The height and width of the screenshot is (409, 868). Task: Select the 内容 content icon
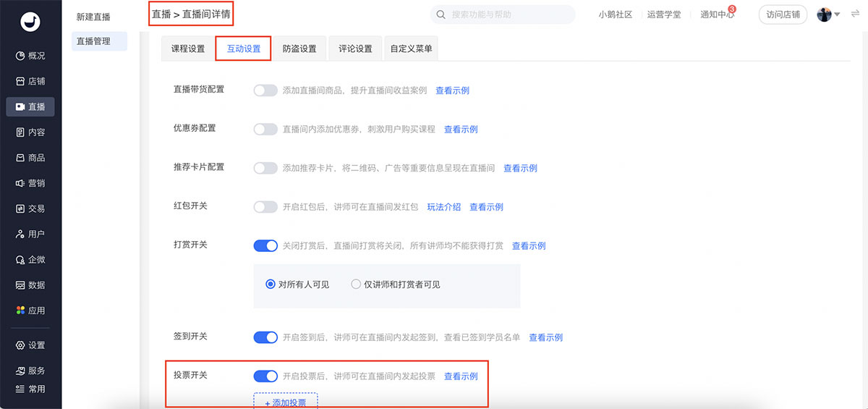(x=20, y=132)
